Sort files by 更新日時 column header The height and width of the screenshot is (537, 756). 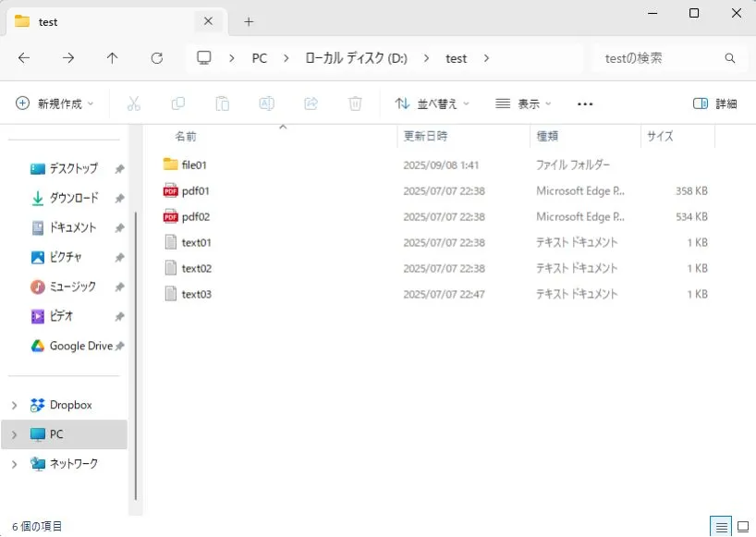pos(426,136)
